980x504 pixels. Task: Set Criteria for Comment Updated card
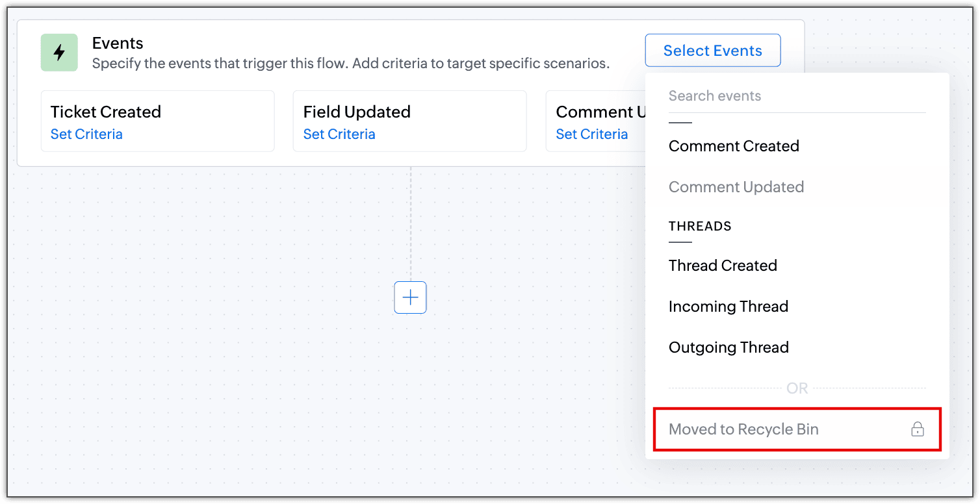pos(591,134)
